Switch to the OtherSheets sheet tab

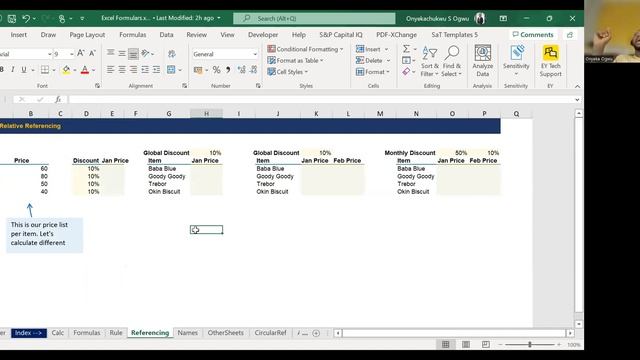pyautogui.click(x=225, y=333)
